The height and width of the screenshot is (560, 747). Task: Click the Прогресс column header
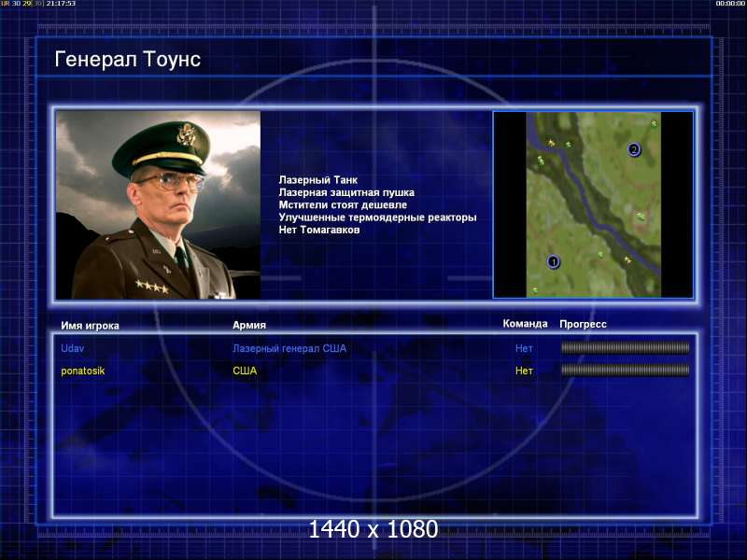coord(583,324)
